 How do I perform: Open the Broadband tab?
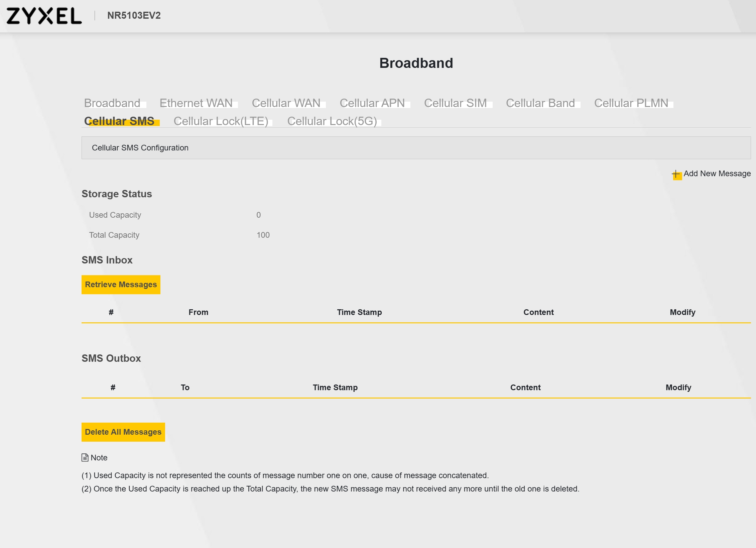(x=112, y=103)
